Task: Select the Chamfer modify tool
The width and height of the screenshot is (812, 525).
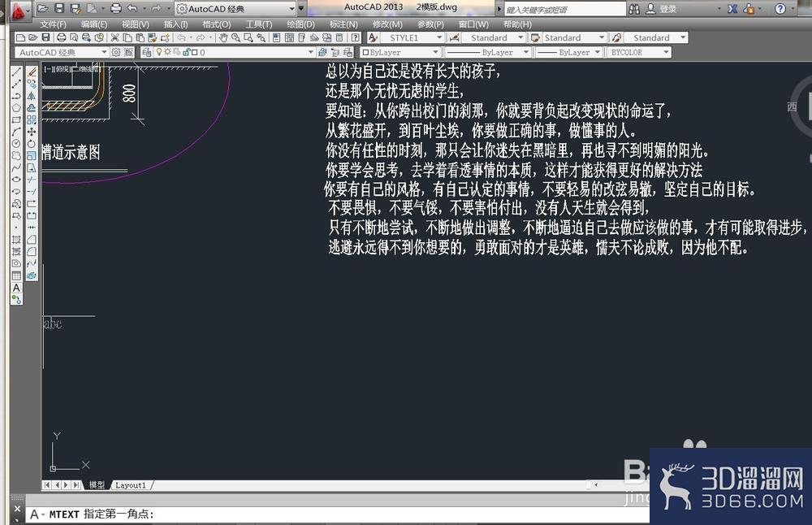Action: click(x=32, y=240)
